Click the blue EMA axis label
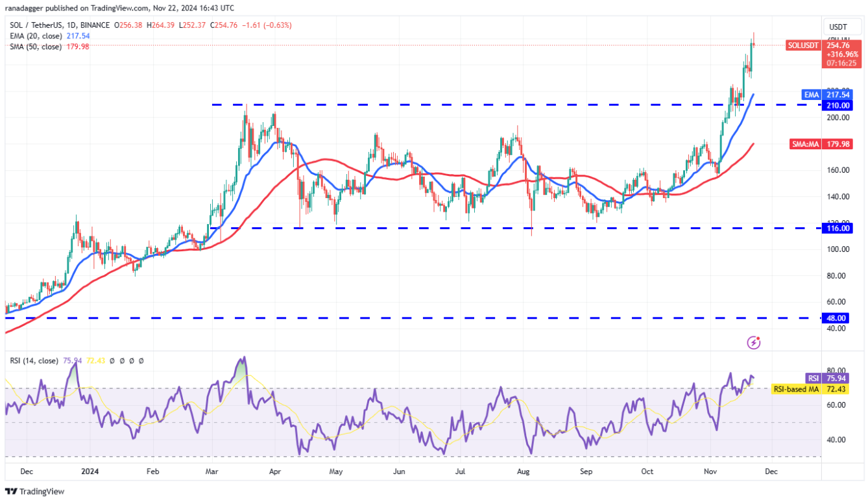The width and height of the screenshot is (868, 500). (x=811, y=95)
